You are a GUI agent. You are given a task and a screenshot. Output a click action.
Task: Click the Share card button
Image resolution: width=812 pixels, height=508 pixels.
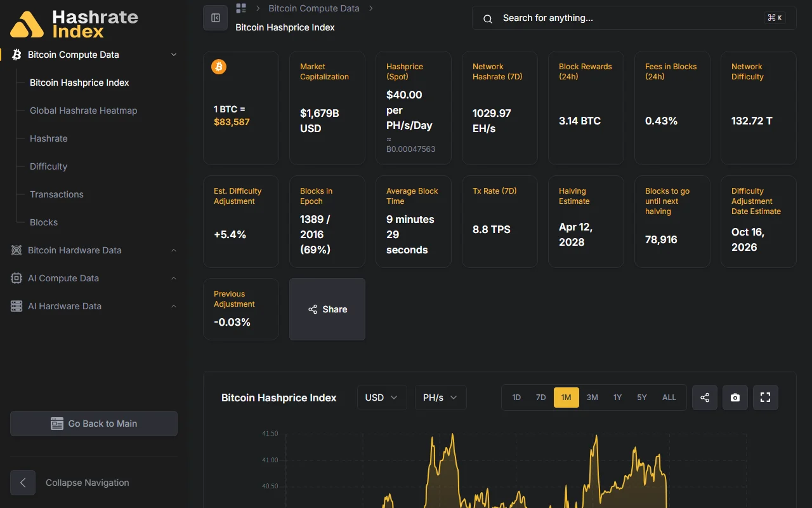tap(327, 309)
